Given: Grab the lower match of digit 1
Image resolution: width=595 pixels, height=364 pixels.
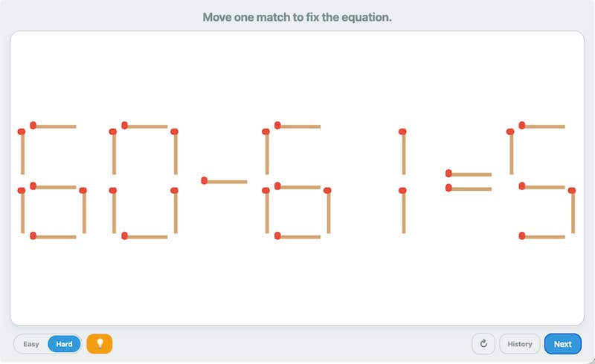Looking at the screenshot, I should [402, 211].
